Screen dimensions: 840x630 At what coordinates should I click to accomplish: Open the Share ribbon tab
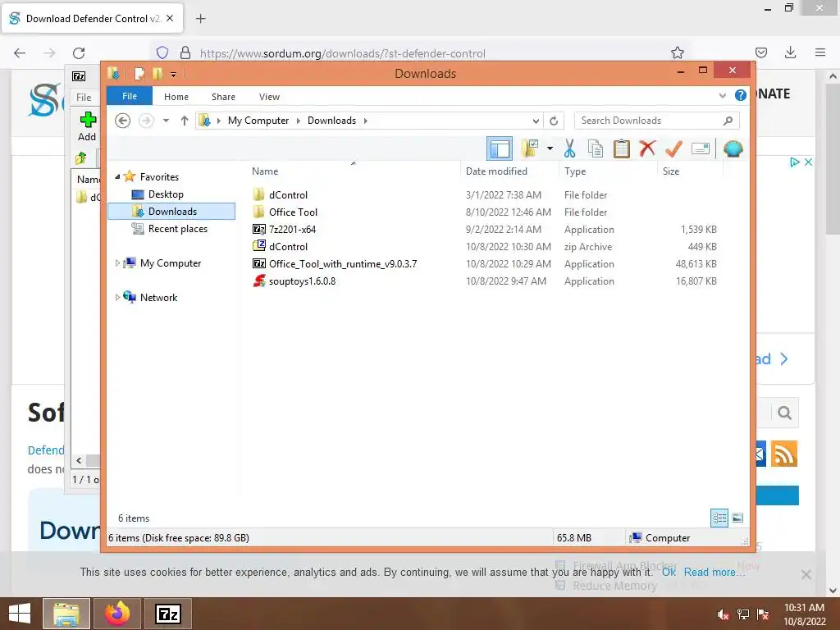pos(223,97)
